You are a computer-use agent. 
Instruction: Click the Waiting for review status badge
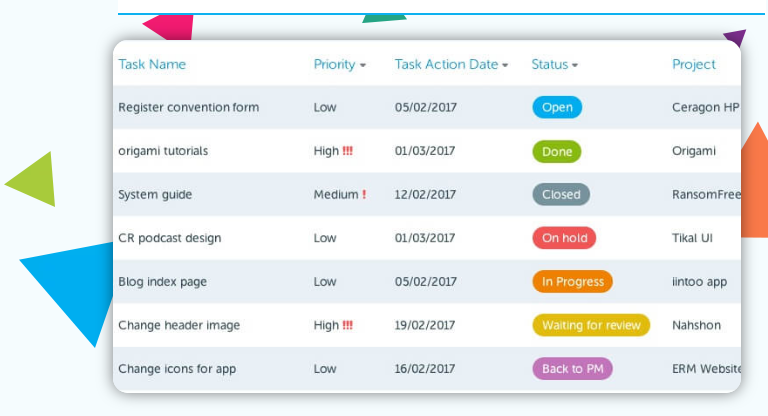tap(591, 325)
